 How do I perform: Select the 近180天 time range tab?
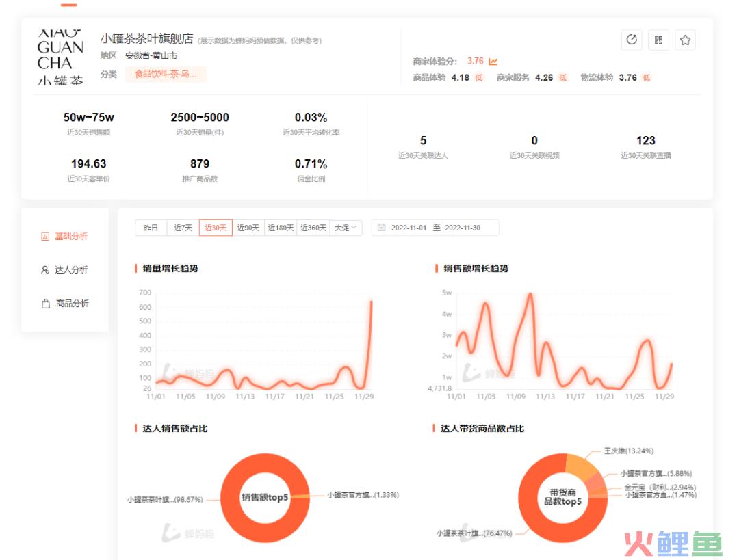[x=281, y=228]
